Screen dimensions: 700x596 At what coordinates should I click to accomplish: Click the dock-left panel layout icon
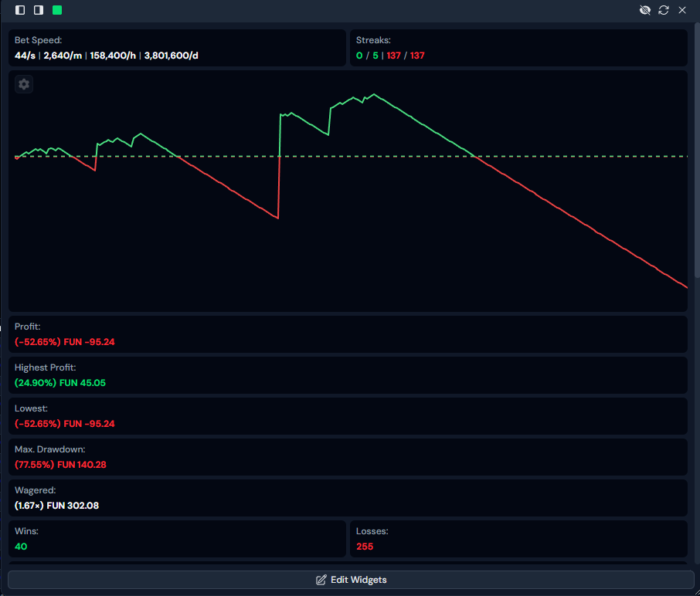coord(20,10)
